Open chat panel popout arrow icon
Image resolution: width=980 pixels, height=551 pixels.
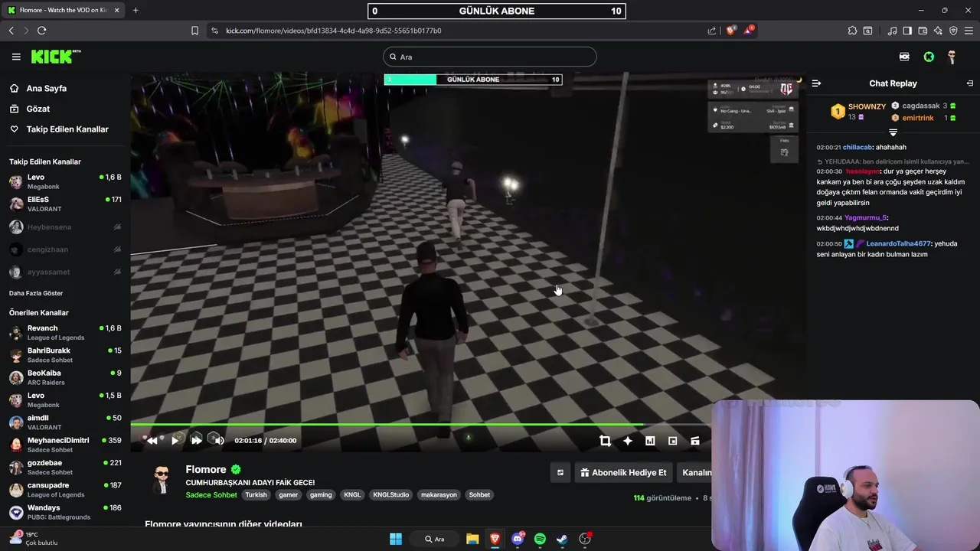(x=970, y=83)
